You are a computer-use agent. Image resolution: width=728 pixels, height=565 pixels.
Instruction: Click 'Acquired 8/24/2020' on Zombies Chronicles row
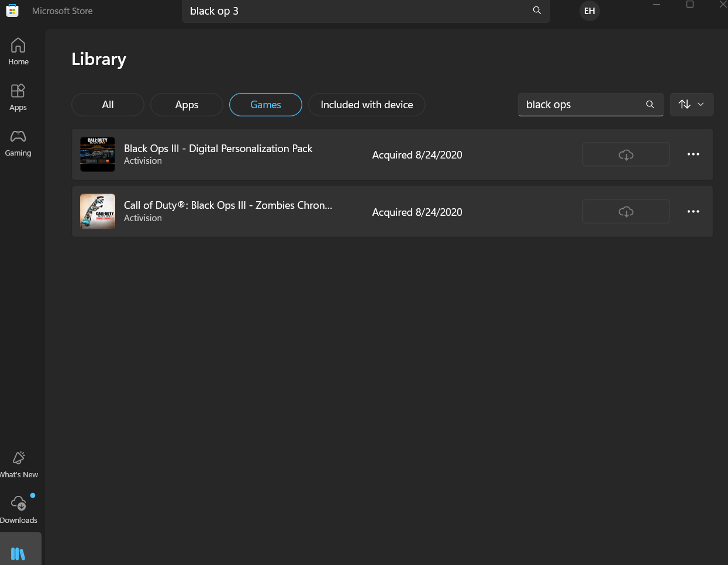point(417,212)
